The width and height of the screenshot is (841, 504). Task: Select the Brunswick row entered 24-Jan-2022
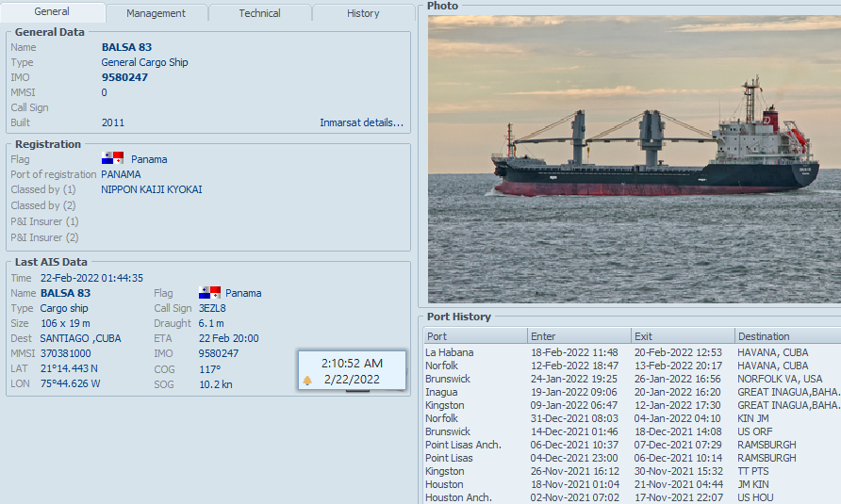633,379
